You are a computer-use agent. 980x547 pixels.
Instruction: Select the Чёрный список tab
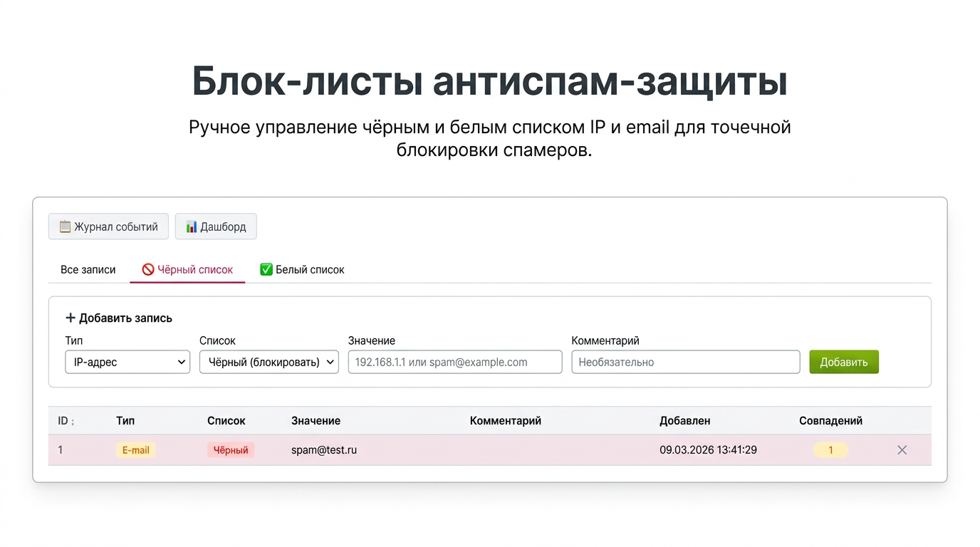187,269
